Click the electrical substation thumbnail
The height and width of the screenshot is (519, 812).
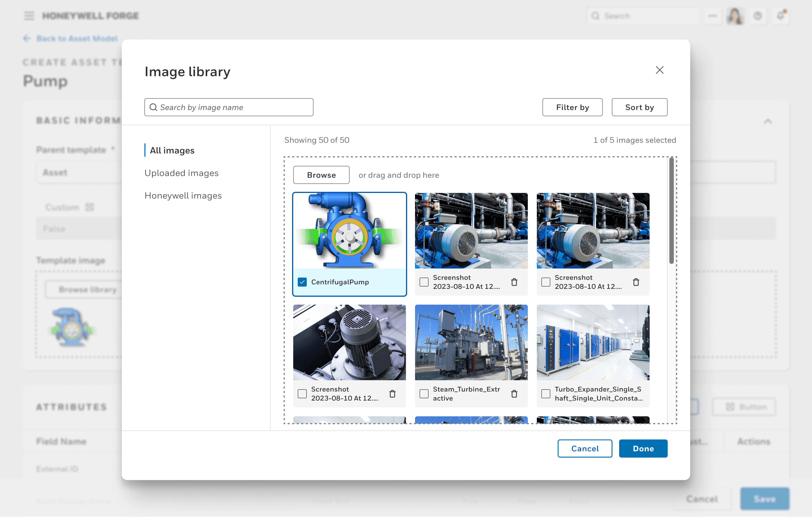point(471,342)
